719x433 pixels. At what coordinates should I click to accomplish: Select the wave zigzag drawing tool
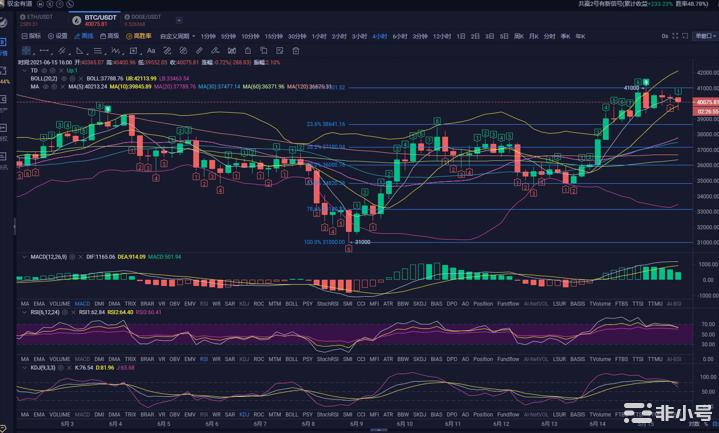click(116, 50)
